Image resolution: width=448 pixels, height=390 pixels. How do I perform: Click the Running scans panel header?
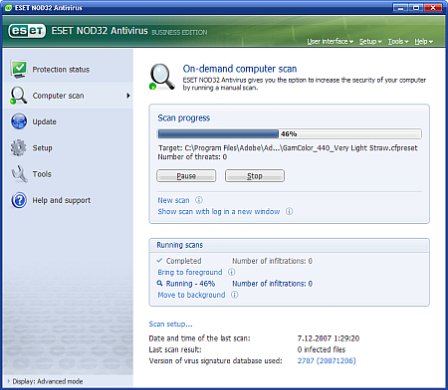(x=289, y=245)
